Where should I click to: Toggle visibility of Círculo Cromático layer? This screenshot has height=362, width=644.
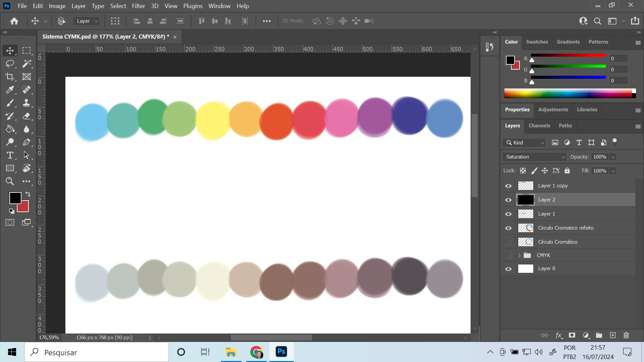pyautogui.click(x=508, y=242)
